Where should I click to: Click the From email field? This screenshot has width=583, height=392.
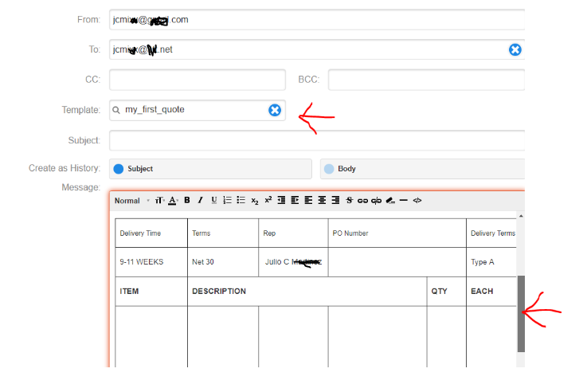[317, 20]
